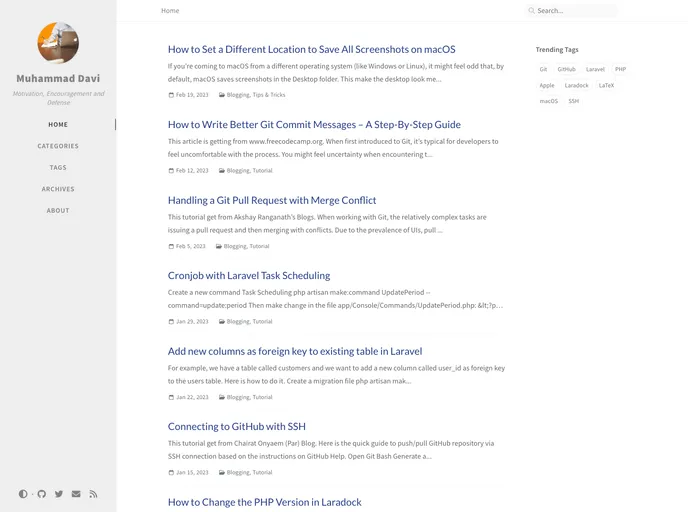Open the Connecting to GitHub with SSH post

237,427
